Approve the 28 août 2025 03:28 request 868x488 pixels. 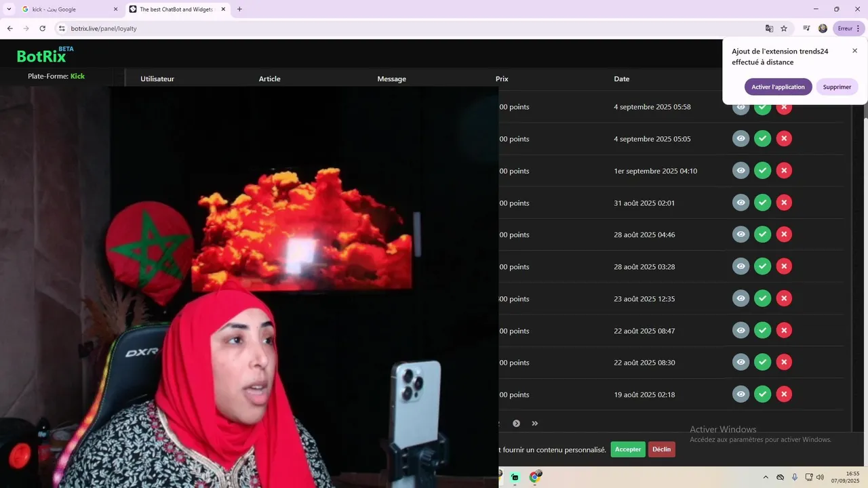[762, 266]
